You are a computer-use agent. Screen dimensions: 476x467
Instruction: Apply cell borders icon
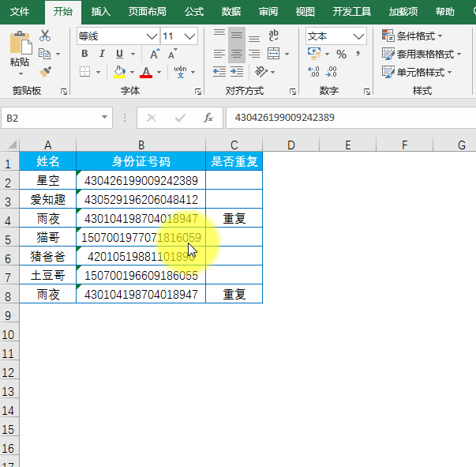(84, 72)
